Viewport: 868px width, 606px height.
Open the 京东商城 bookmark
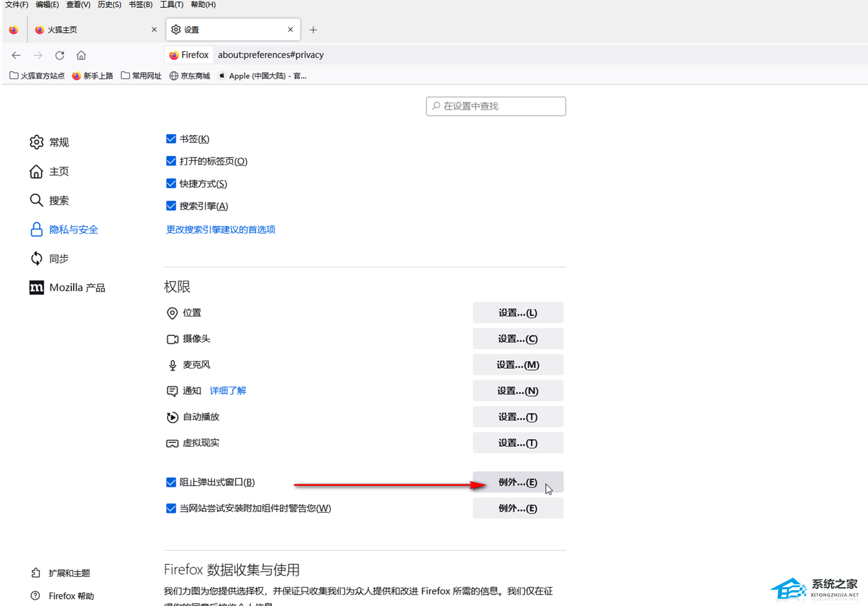coord(190,76)
